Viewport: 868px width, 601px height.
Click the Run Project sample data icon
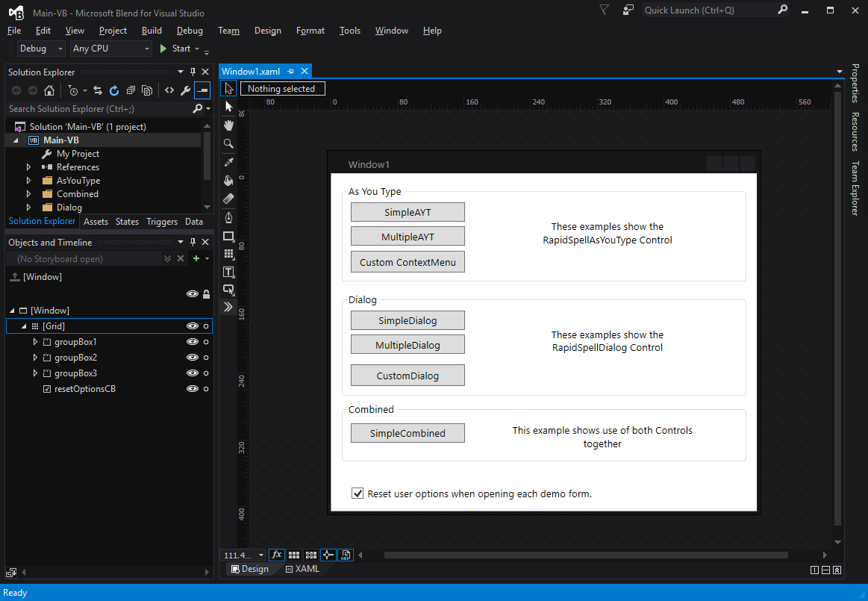(346, 555)
